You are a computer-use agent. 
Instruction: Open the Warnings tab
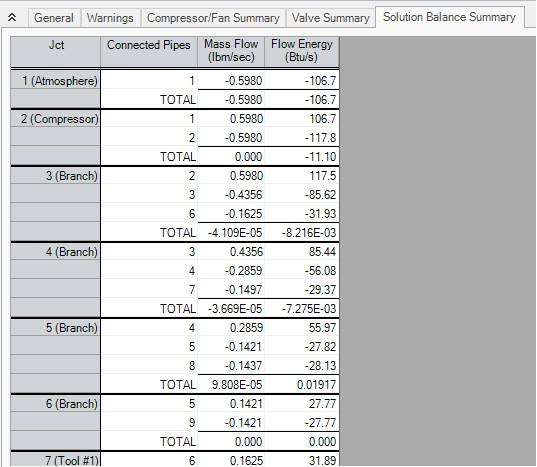(x=110, y=18)
